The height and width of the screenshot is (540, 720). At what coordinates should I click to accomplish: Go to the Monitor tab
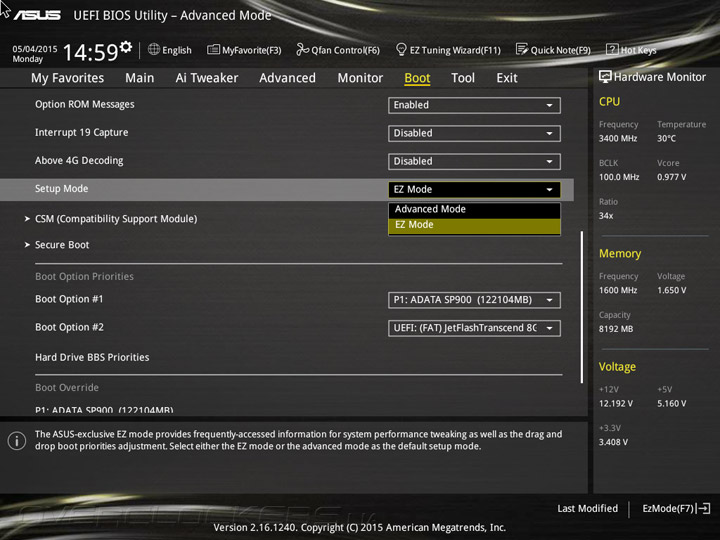[360, 78]
